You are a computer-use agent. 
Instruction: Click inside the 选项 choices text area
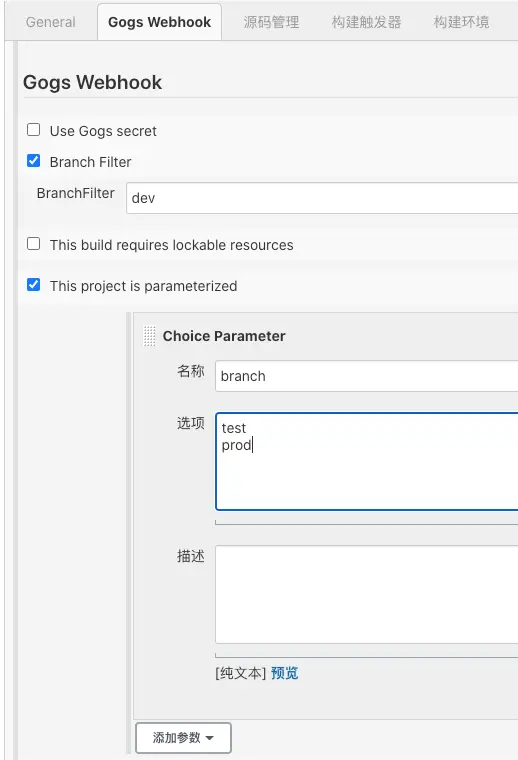click(x=366, y=461)
